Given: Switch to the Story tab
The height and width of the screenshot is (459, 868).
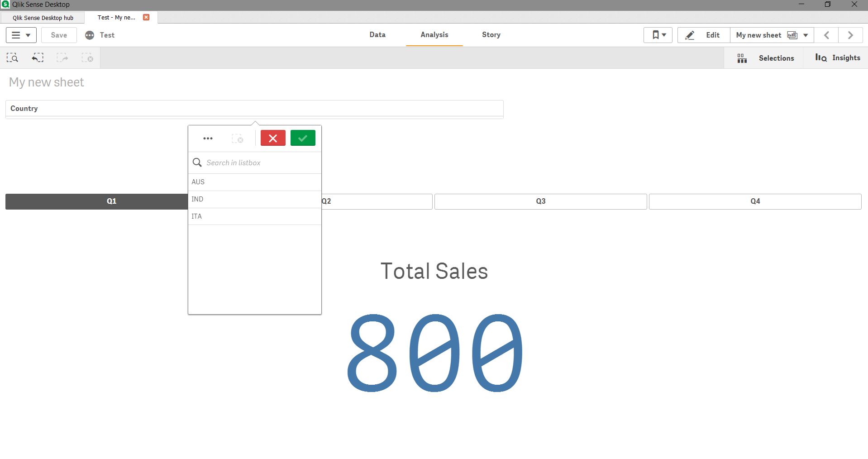Looking at the screenshot, I should pyautogui.click(x=491, y=35).
